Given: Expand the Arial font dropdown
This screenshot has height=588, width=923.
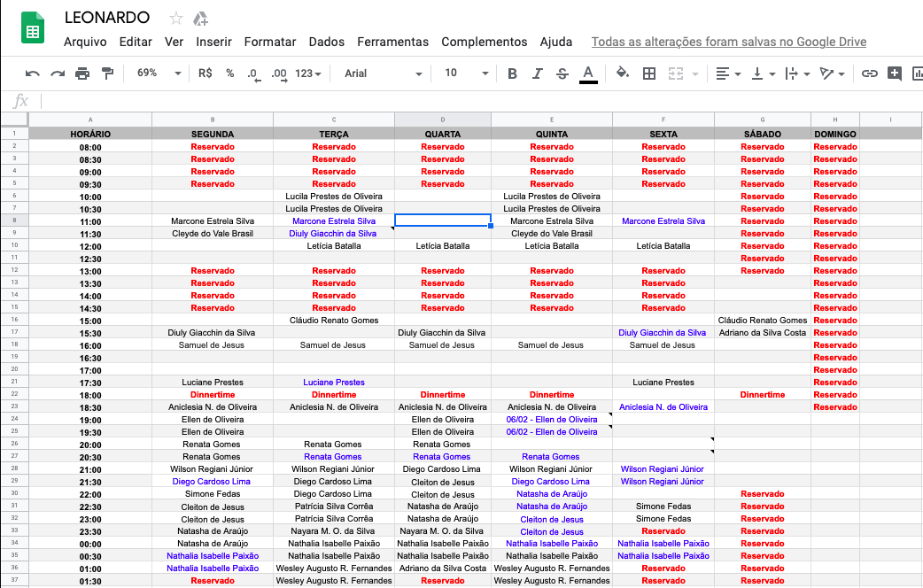Looking at the screenshot, I should pyautogui.click(x=381, y=73).
